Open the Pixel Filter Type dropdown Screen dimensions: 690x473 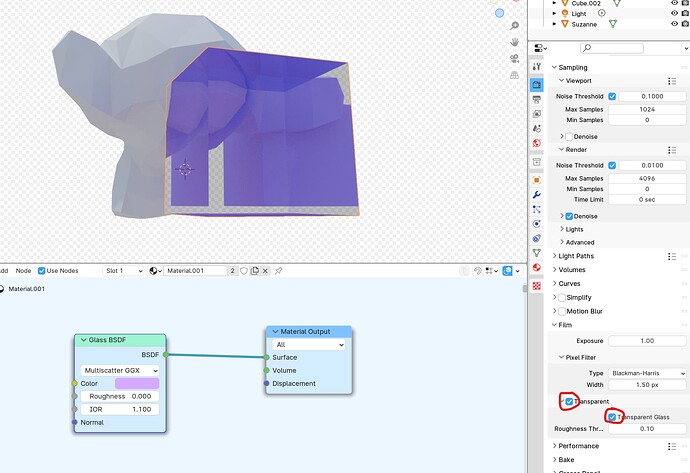click(647, 373)
